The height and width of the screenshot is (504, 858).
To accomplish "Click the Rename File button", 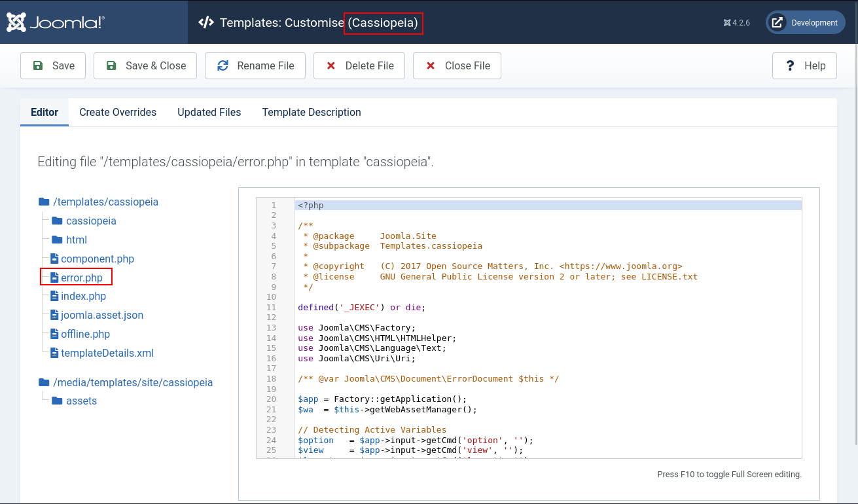I will 255,65.
